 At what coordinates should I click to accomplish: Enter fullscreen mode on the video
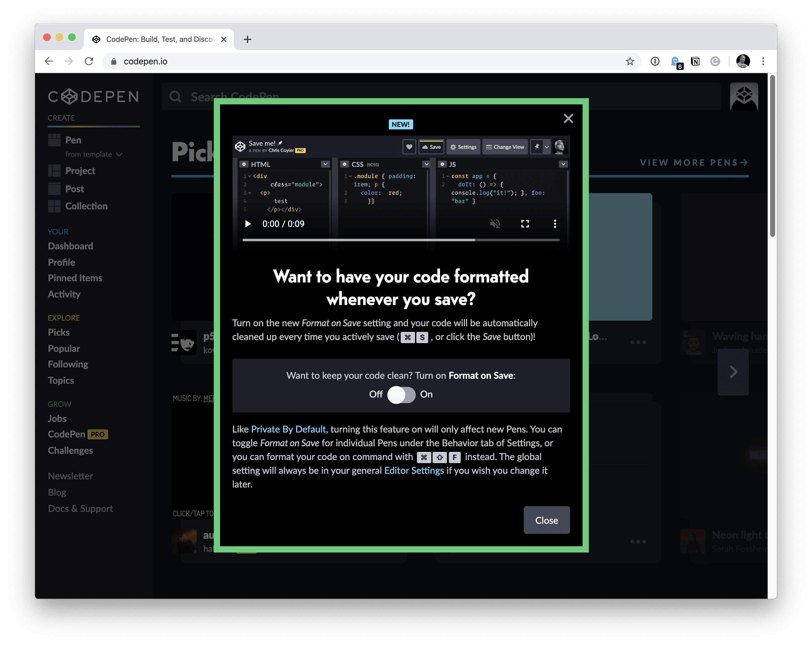(x=525, y=223)
